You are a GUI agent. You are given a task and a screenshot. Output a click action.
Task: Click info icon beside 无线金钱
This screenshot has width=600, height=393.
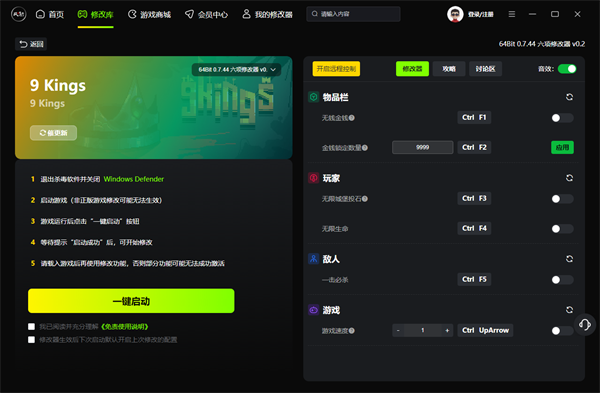coord(352,118)
